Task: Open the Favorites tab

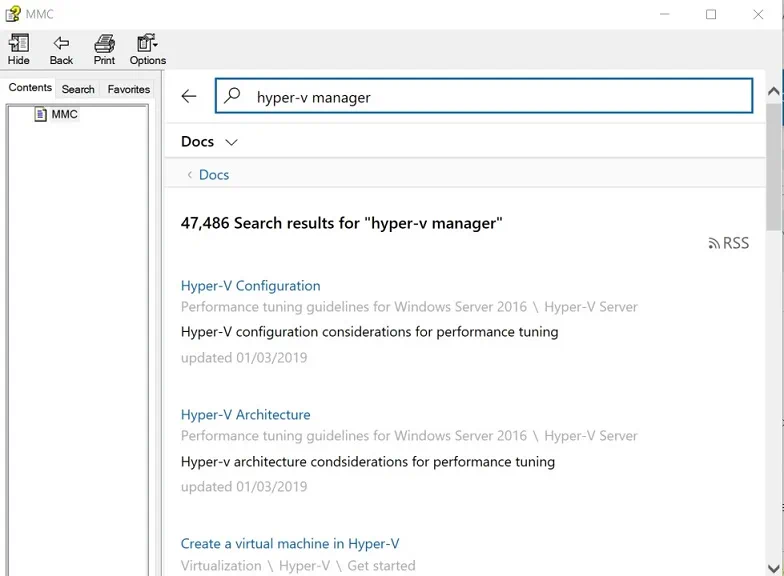Action: (x=128, y=89)
